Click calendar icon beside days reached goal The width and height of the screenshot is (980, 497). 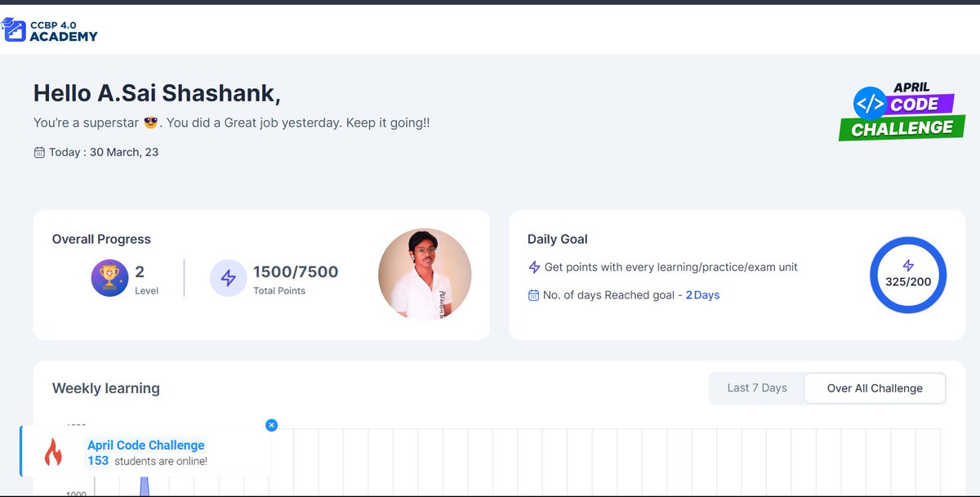click(x=534, y=295)
